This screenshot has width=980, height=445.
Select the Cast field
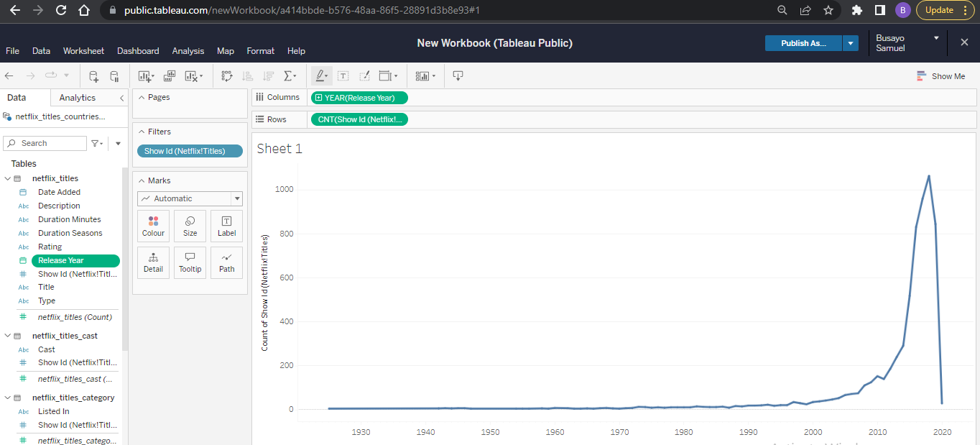[x=46, y=349]
